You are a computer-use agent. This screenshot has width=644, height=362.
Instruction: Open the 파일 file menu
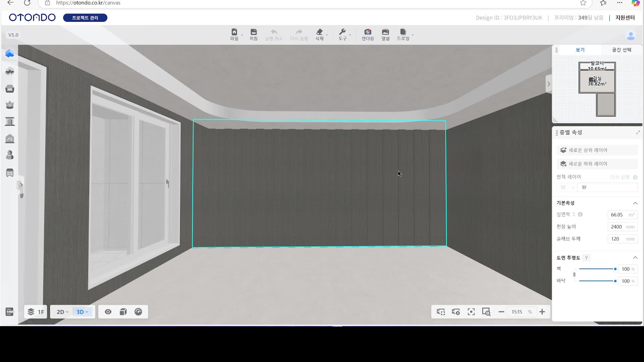point(234,35)
